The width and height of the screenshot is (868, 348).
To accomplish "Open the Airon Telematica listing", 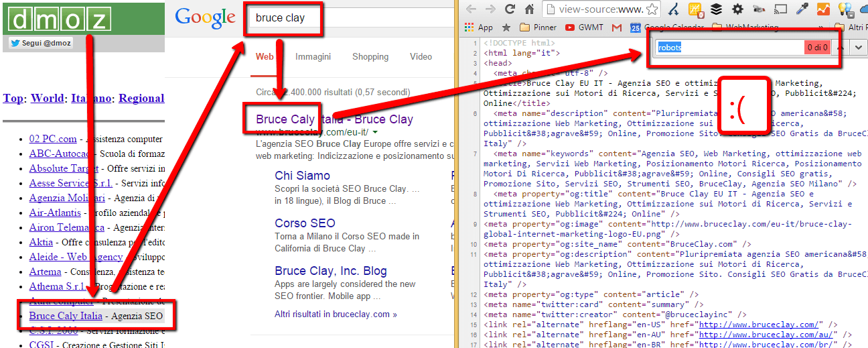I will pos(67,227).
